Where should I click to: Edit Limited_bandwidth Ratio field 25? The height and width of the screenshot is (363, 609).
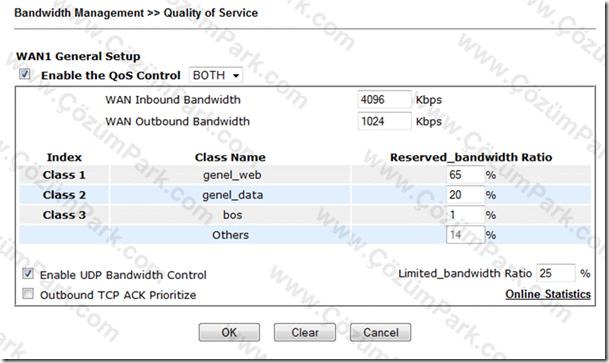click(x=556, y=273)
